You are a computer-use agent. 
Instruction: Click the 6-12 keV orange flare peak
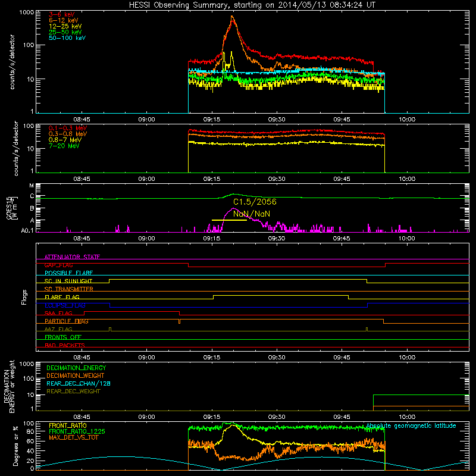point(232,17)
